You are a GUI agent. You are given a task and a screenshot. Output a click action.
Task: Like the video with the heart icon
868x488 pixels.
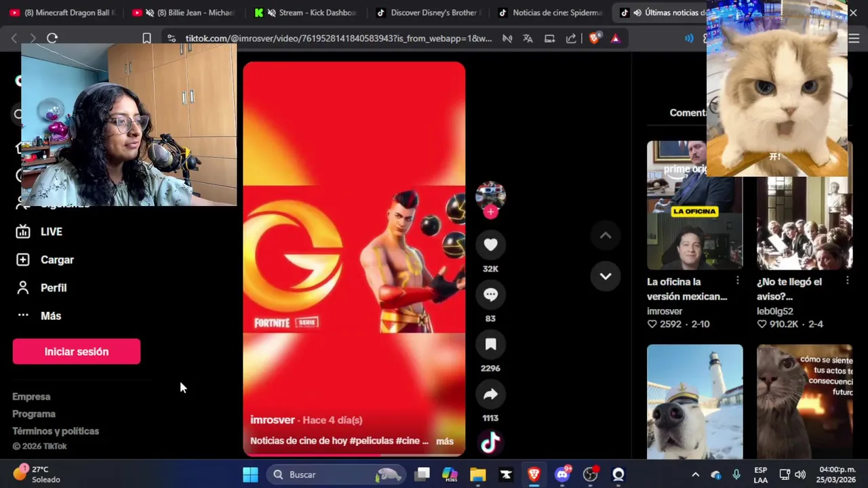(x=490, y=245)
